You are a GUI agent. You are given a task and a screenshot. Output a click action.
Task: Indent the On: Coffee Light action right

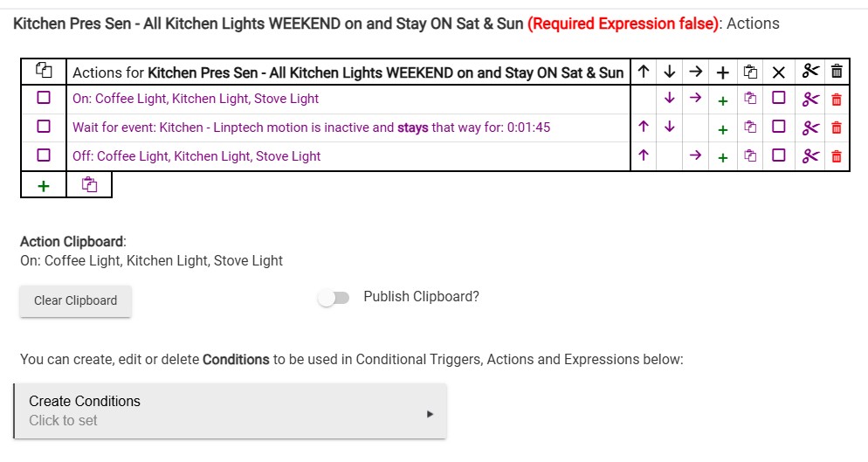695,99
